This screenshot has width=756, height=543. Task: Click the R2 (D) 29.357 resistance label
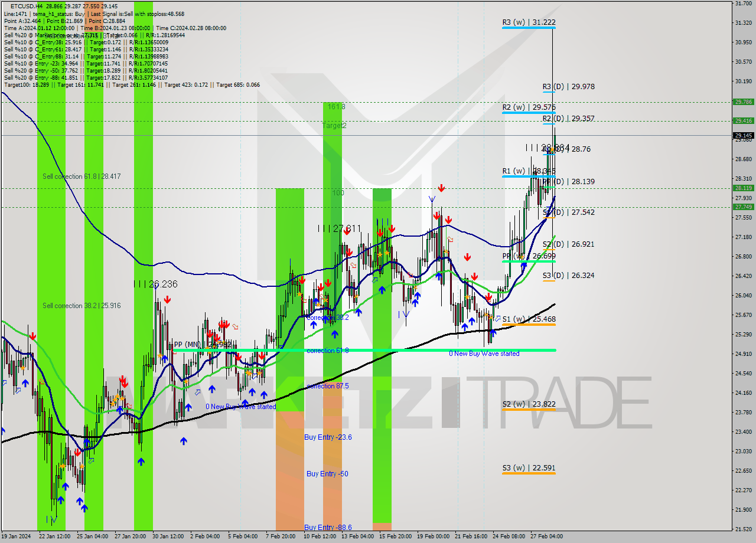coord(568,119)
